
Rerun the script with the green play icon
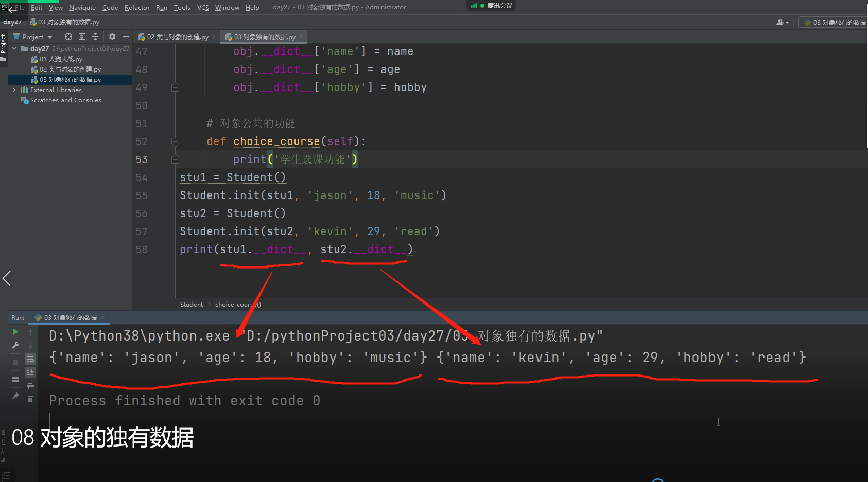click(15, 332)
